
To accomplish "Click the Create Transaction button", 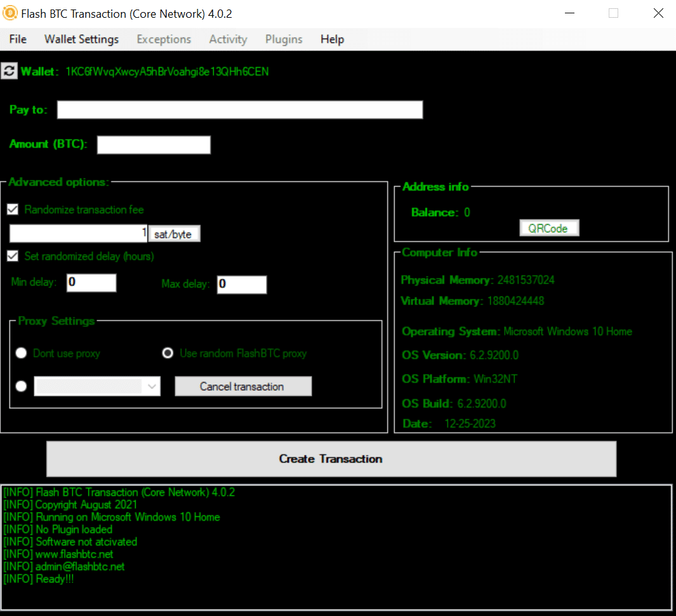I will tap(331, 459).
